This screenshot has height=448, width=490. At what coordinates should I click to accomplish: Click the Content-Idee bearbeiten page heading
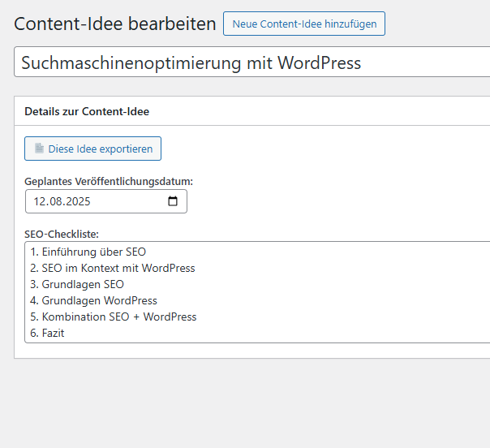(115, 24)
